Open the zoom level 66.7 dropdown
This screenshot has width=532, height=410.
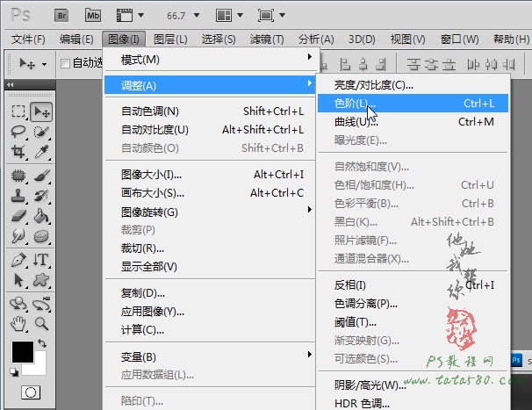tap(197, 15)
